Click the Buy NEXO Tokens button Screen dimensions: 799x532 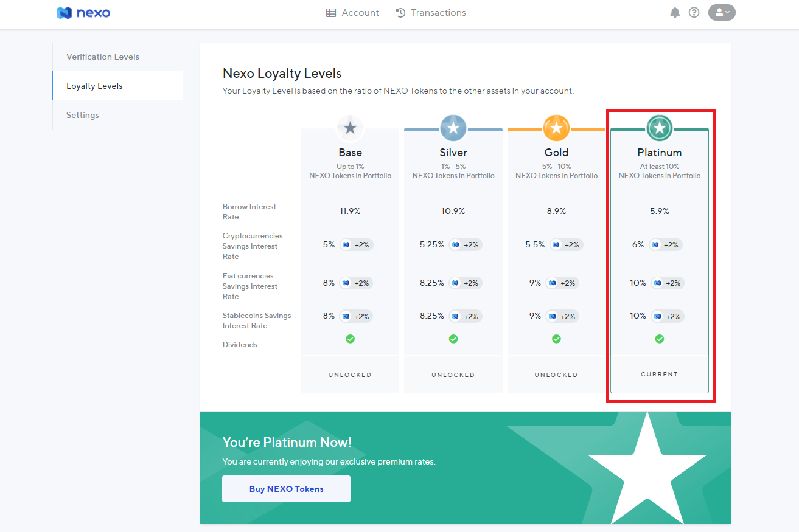286,489
